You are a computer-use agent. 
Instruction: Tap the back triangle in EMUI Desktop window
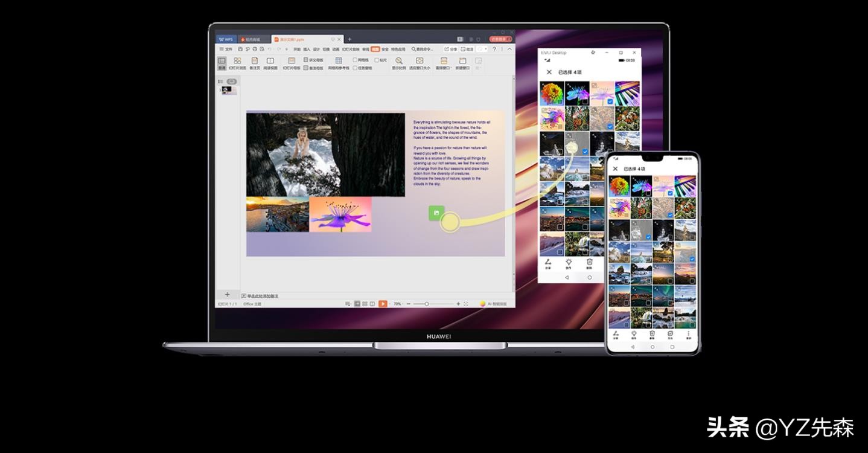pyautogui.click(x=567, y=277)
